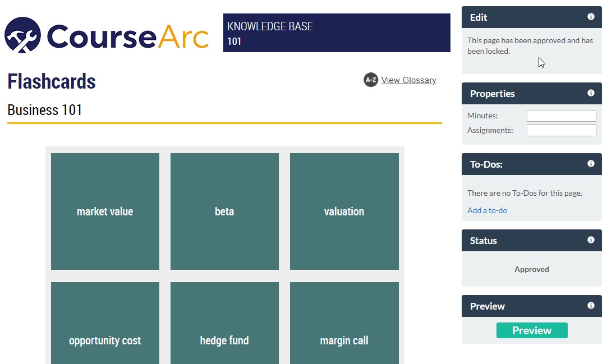Click the Add a to-do link
The image size is (607, 364).
[x=487, y=210]
